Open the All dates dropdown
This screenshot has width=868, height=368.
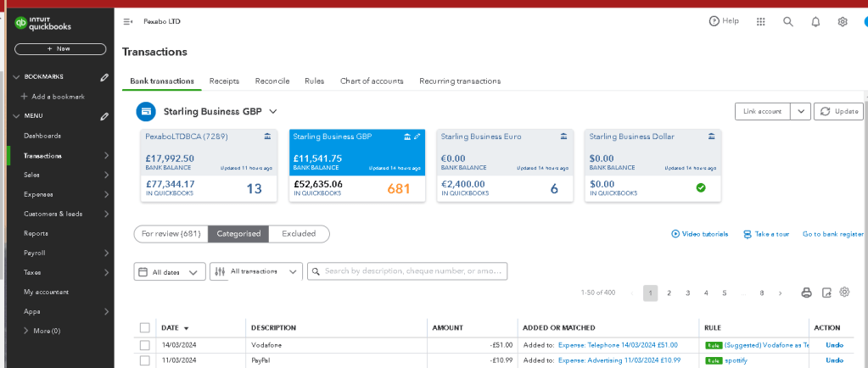click(x=170, y=271)
